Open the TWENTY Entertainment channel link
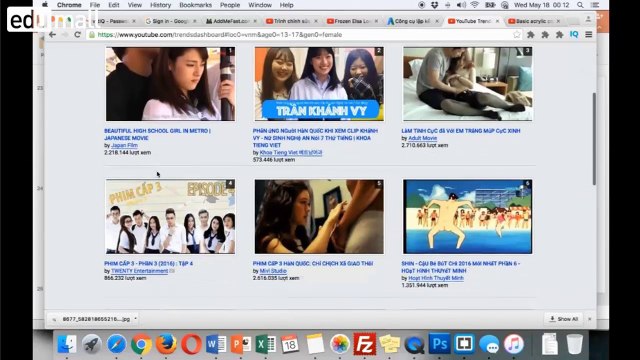640x360 pixels. coord(139,271)
